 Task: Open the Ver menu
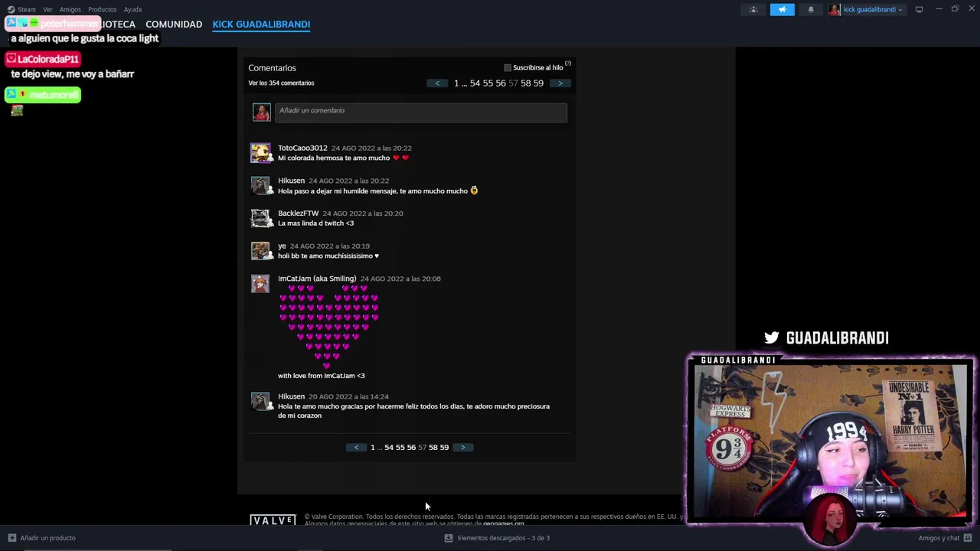[x=47, y=9]
